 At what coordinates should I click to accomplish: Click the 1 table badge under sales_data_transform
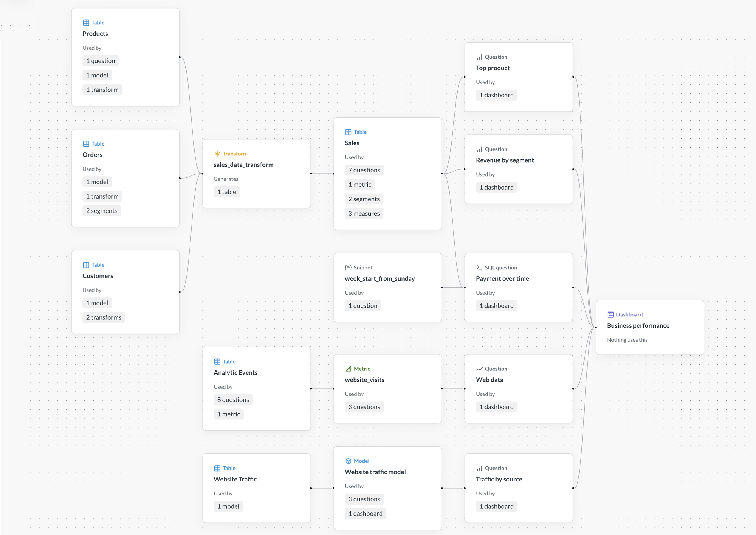pos(226,191)
